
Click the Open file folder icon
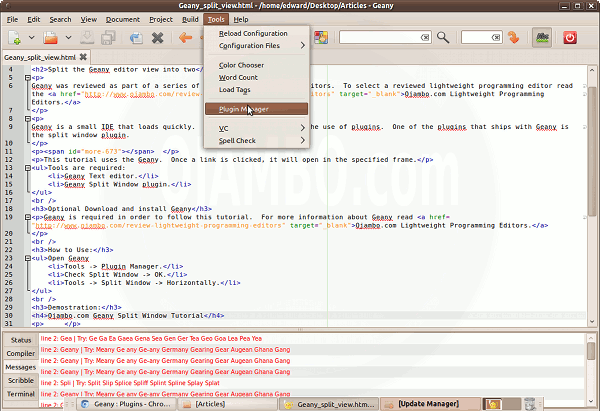tap(50, 38)
